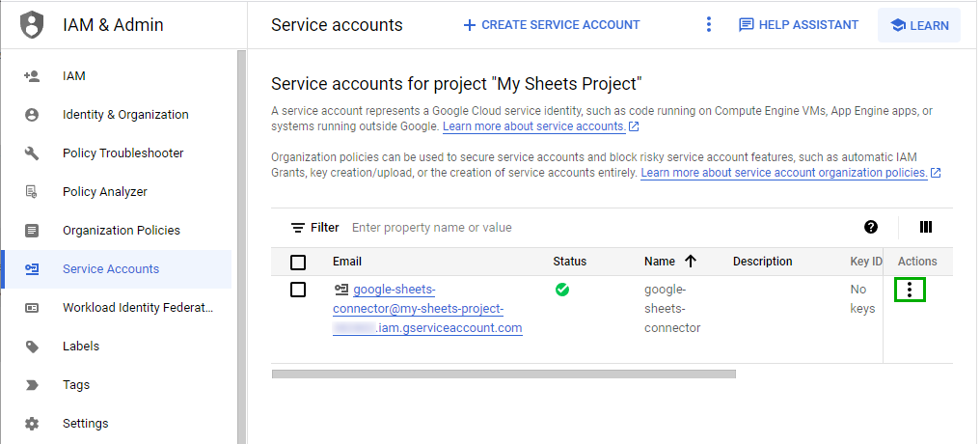Click the IAM & Admin shield icon
980x444 pixels.
32,26
